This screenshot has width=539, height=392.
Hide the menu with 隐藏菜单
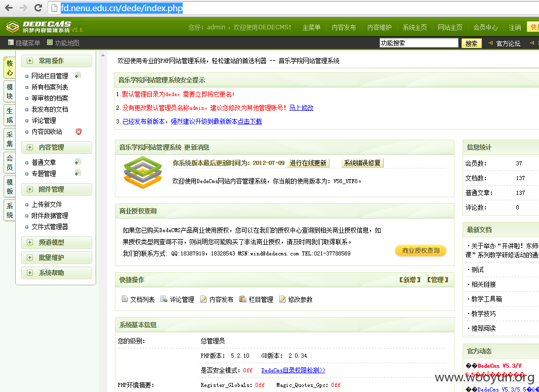(x=24, y=43)
